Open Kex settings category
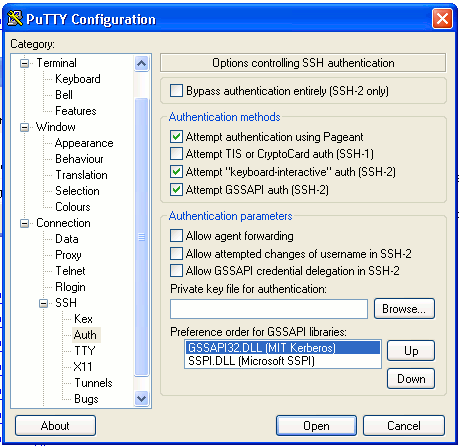Screen dimensions: 459x446 (83, 319)
